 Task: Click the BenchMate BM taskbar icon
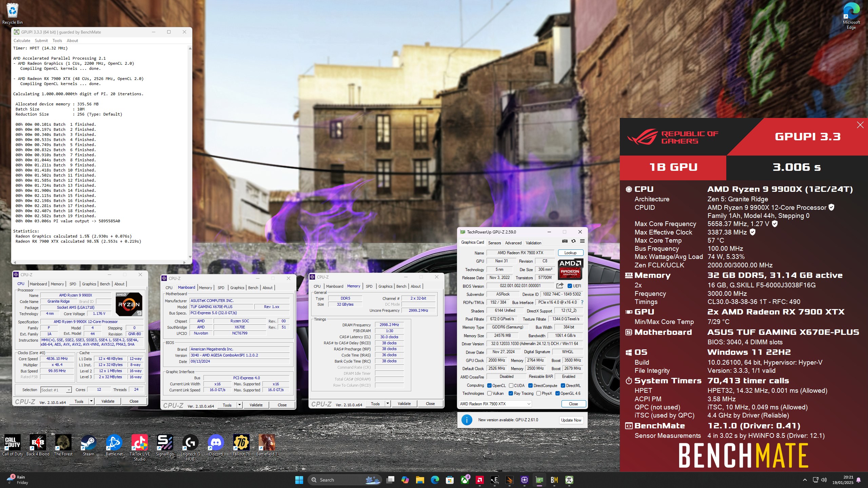(x=554, y=480)
